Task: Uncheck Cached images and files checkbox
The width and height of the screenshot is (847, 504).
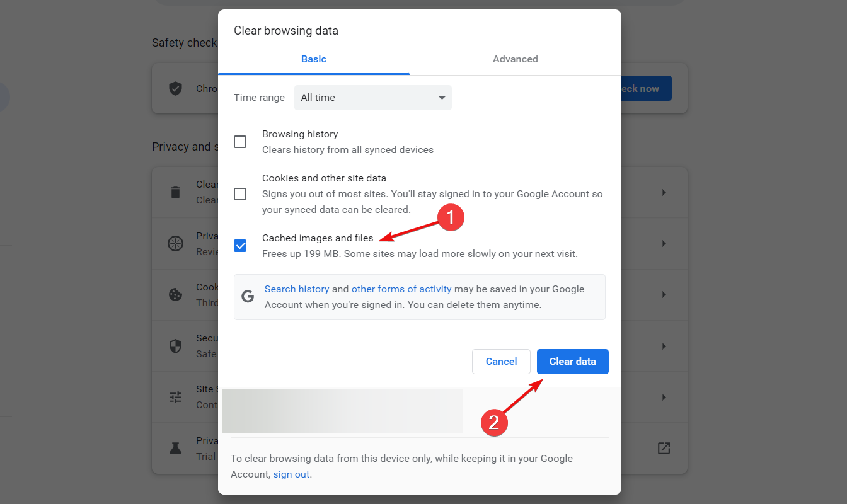Action: [240, 246]
